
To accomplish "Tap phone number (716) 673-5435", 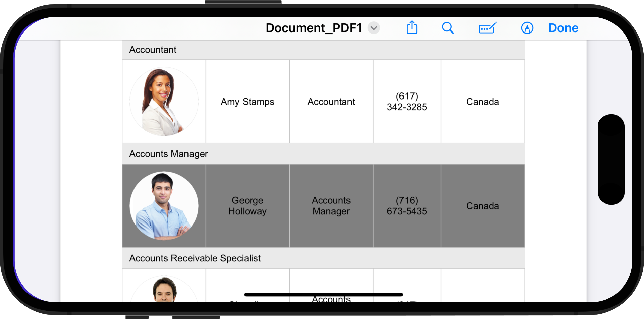I will [407, 206].
